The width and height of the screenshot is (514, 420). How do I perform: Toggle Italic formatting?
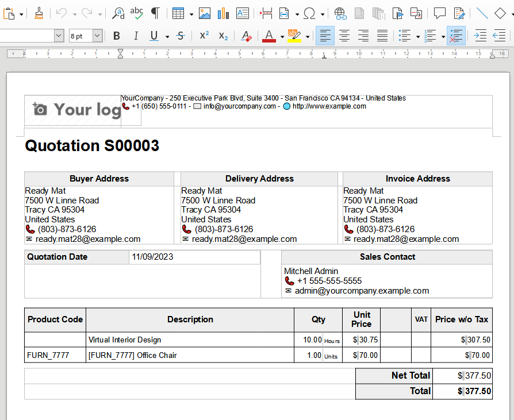point(136,36)
